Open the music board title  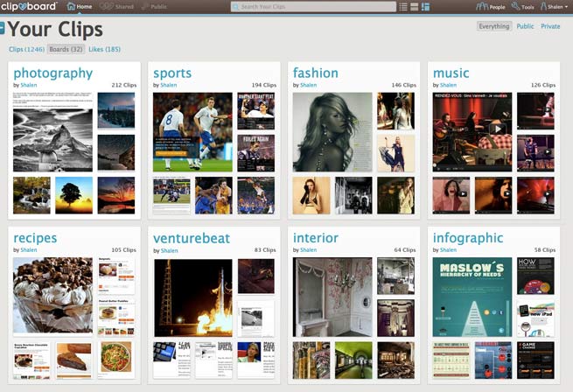coord(451,73)
